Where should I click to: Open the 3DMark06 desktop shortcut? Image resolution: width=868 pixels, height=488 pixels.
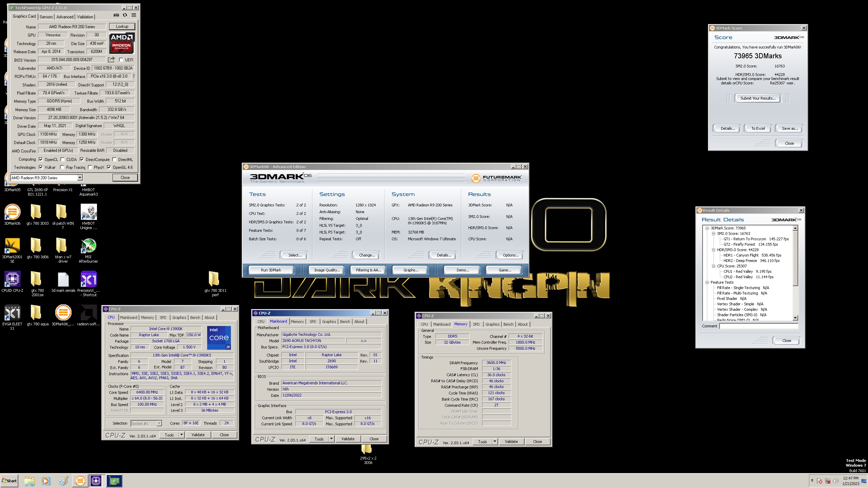(12, 215)
